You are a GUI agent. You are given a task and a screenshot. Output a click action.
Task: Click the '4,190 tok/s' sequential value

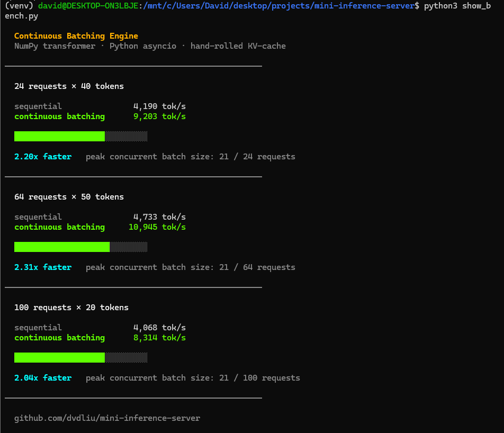159,106
